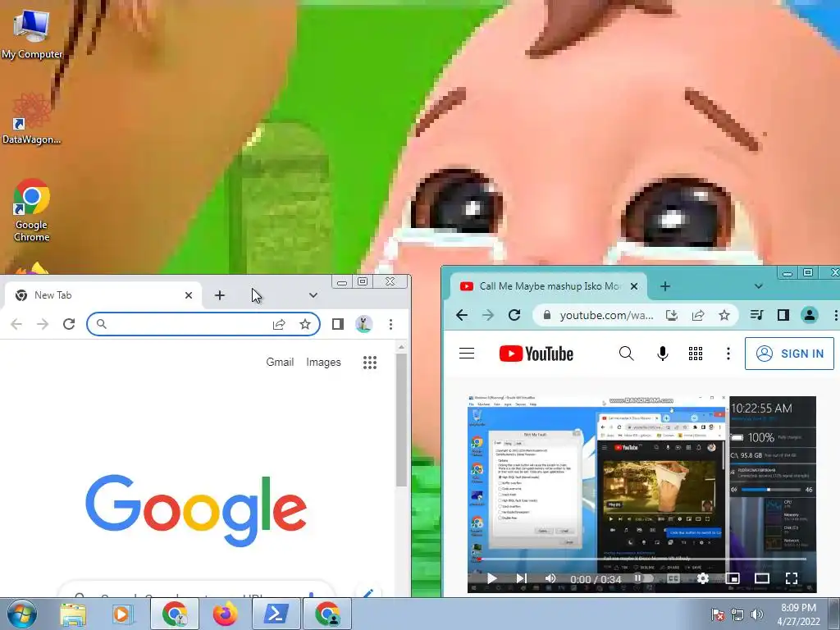840x630 pixels.
Task: Click the youtube.com address bar
Action: [606, 315]
